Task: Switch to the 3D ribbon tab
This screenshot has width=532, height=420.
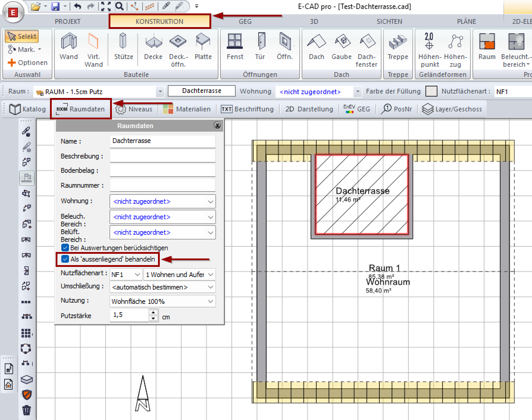Action: click(314, 21)
